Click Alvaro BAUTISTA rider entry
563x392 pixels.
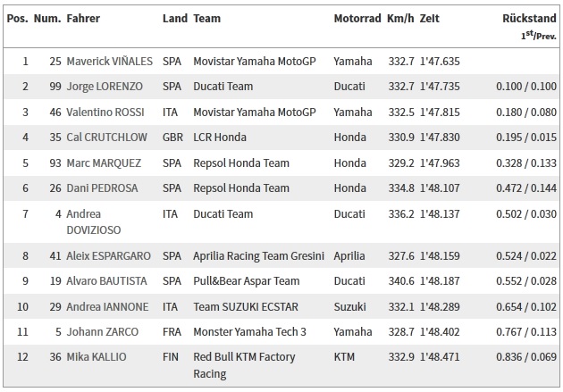pyautogui.click(x=106, y=280)
